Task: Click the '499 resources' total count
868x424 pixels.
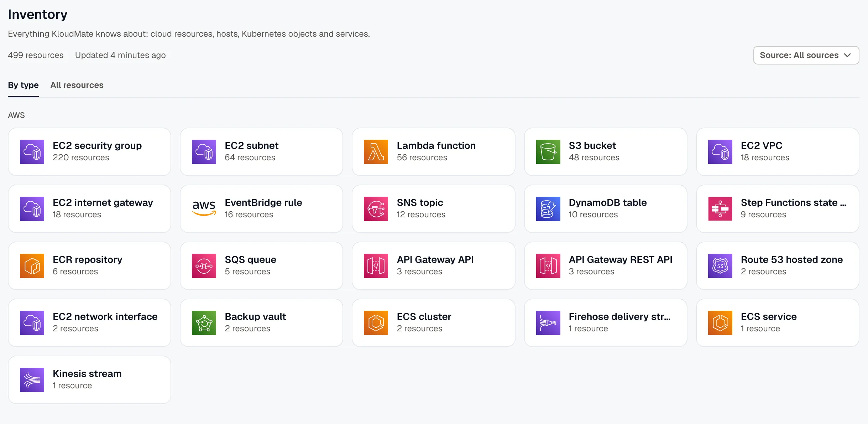Action: (x=36, y=55)
